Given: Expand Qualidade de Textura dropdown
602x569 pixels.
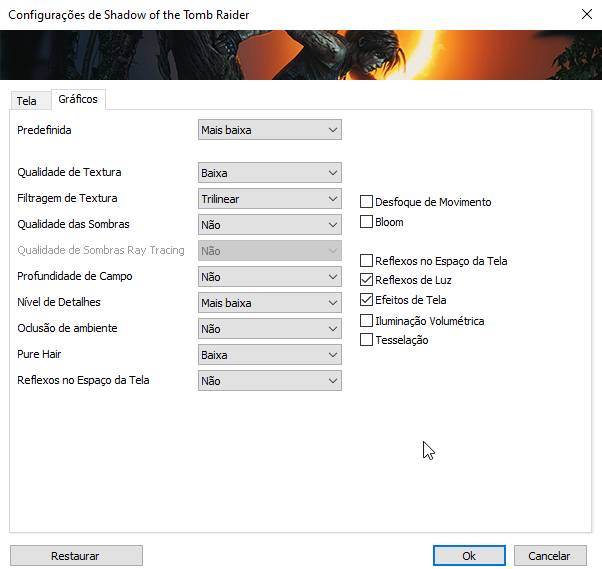Looking at the screenshot, I should 269,172.
